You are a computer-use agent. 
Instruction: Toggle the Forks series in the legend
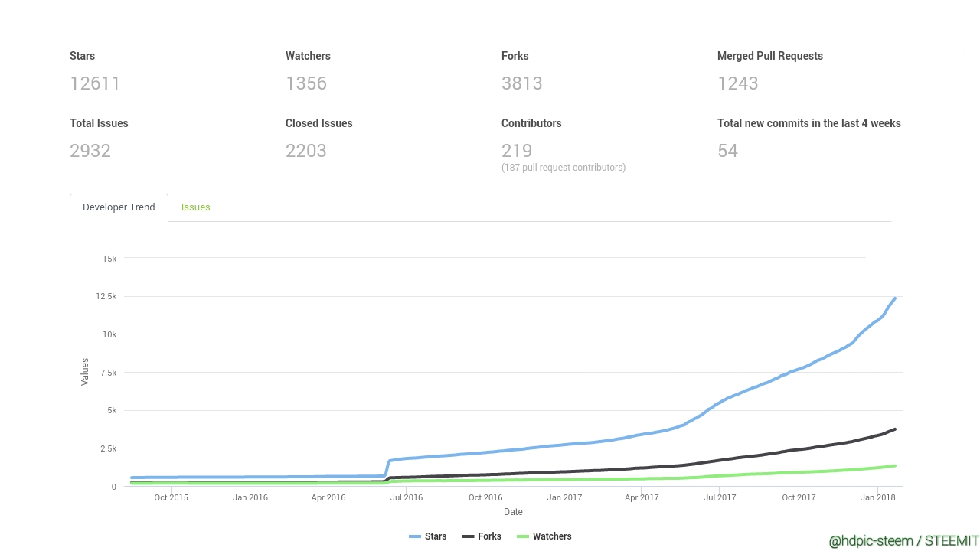point(482,536)
